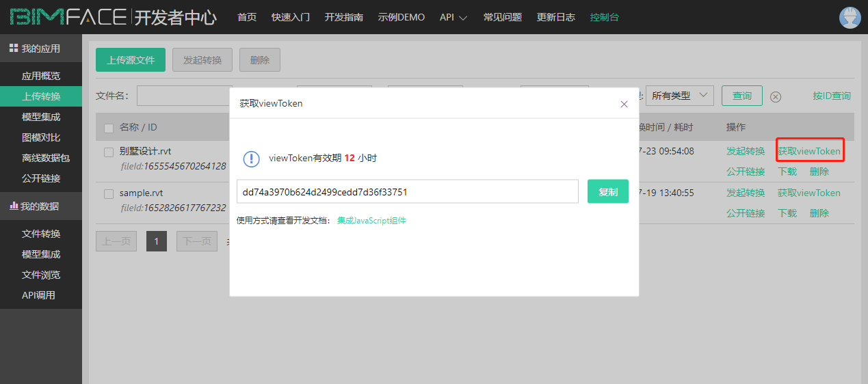This screenshot has height=384, width=868.
Task: Click the clear search circle-x icon
Action: (776, 96)
